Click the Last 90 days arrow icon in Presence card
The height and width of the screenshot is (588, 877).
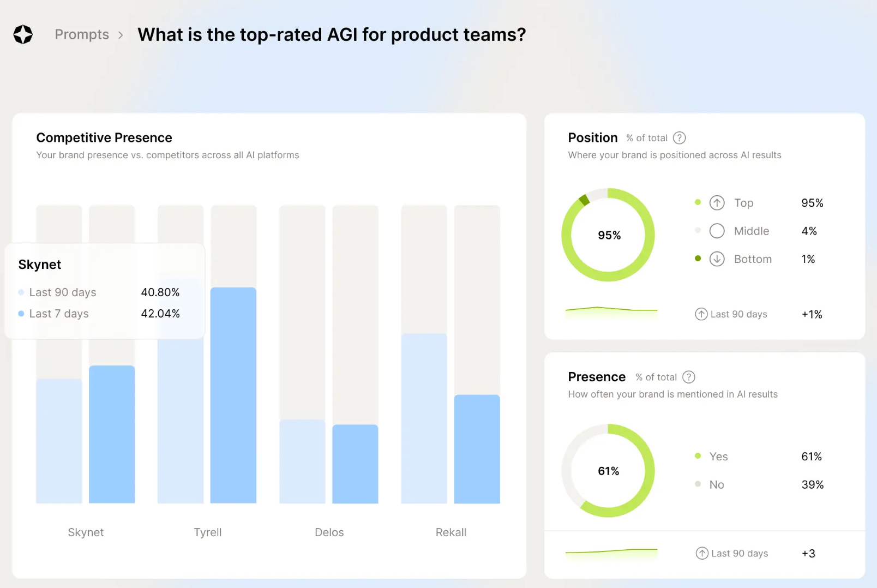pyautogui.click(x=702, y=553)
